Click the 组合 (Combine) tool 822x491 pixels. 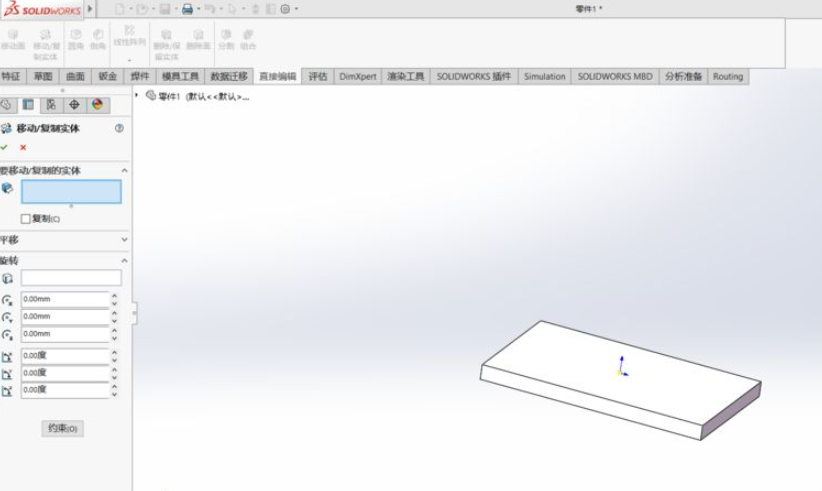(248, 40)
